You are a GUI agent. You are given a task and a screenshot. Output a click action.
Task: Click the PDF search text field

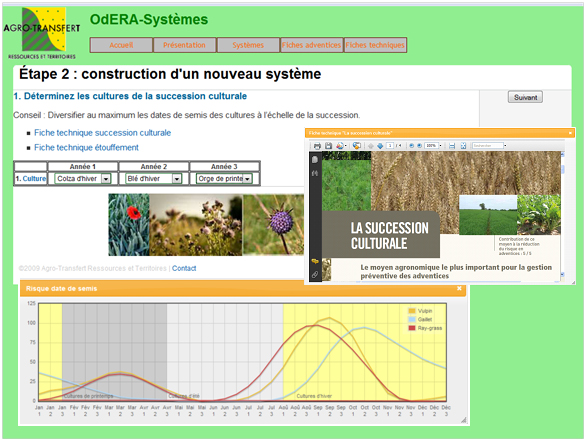coord(487,146)
